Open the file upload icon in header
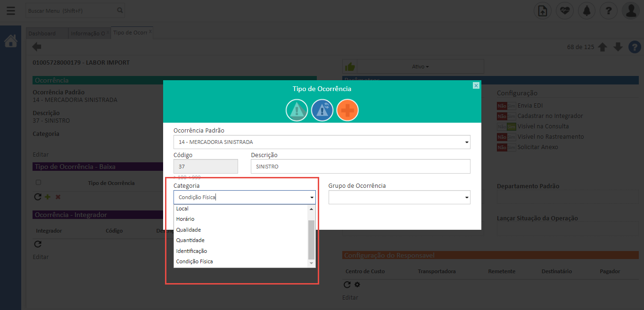644x310 pixels. (542, 10)
